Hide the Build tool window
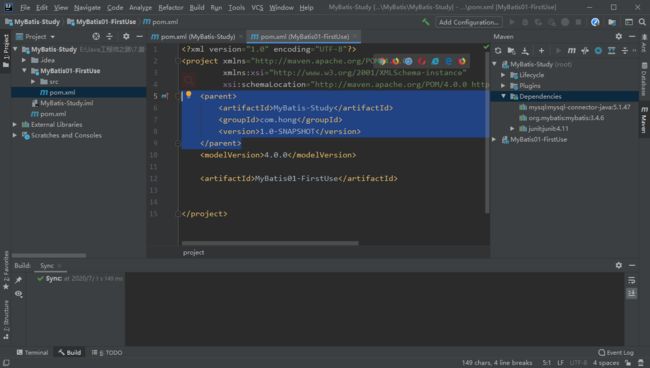This screenshot has width=650, height=368. coord(632,265)
